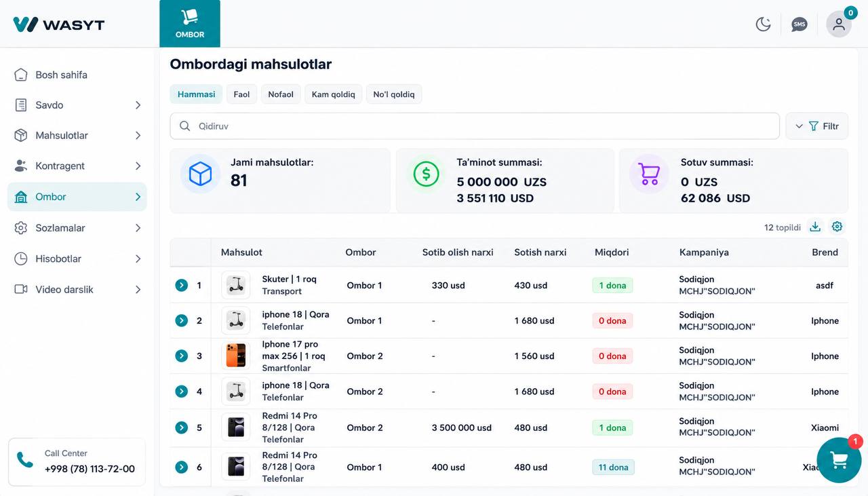Expand row 1 Skuter details
The image size is (868, 496).
(181, 286)
